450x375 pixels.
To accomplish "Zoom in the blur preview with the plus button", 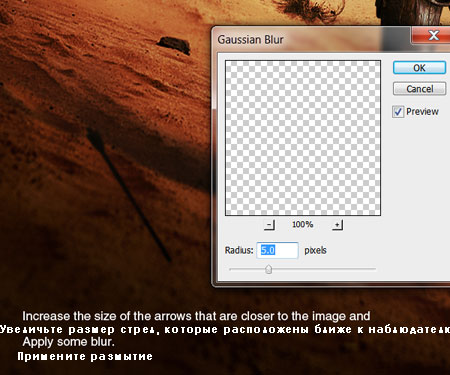I will coord(337,225).
